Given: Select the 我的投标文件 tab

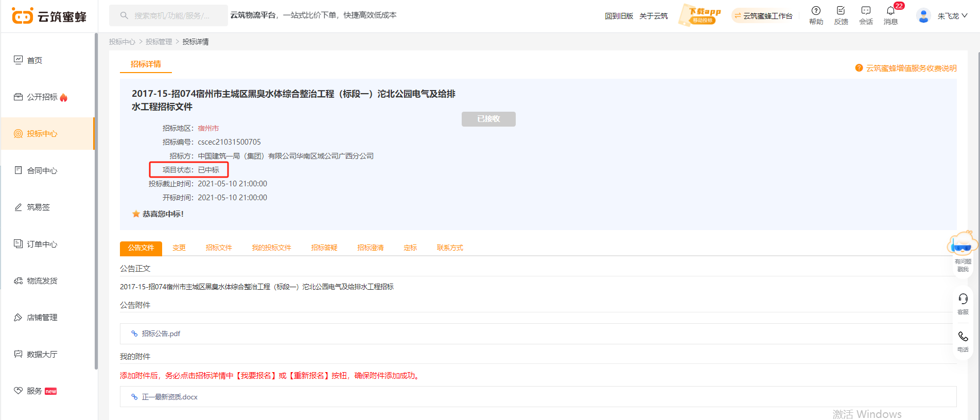Looking at the screenshot, I should (271, 248).
